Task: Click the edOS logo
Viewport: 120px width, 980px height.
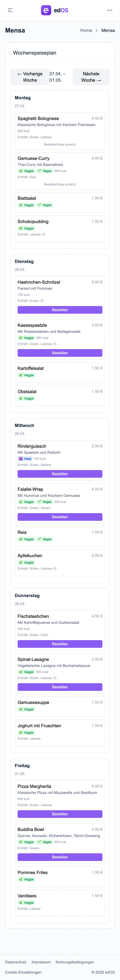Action: click(x=55, y=10)
